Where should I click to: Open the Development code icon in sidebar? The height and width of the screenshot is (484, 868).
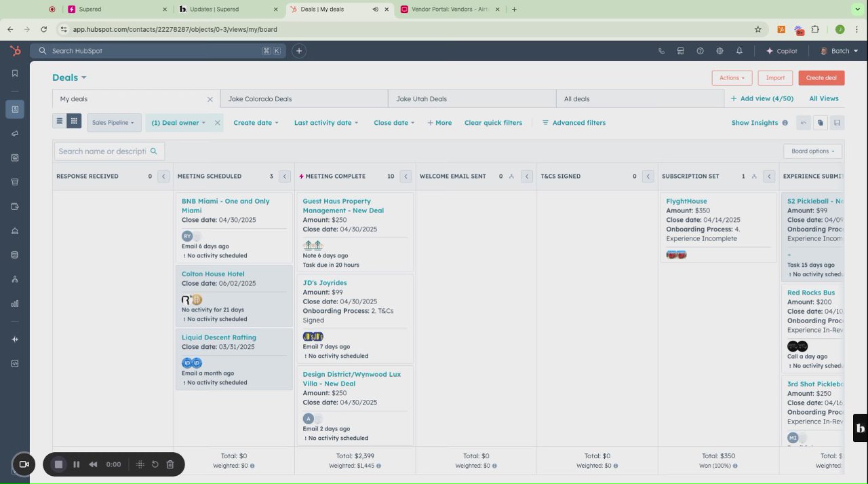click(x=15, y=363)
